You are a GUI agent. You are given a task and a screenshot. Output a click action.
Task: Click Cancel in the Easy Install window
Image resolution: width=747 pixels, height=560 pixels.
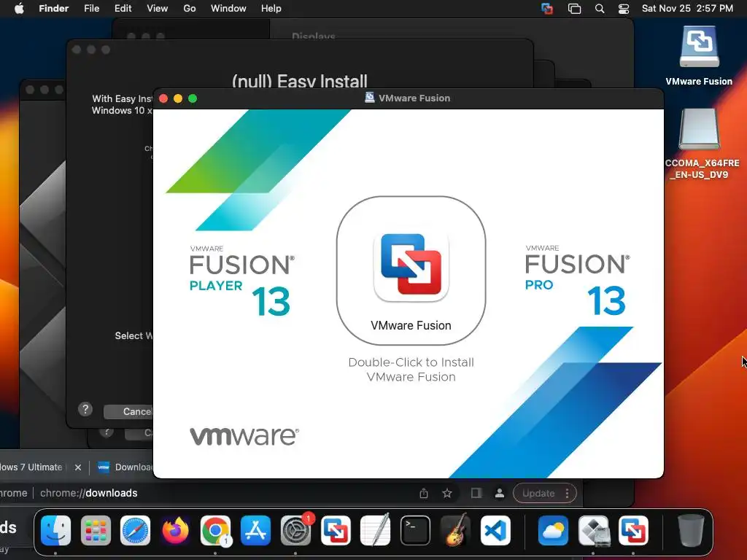pos(128,411)
